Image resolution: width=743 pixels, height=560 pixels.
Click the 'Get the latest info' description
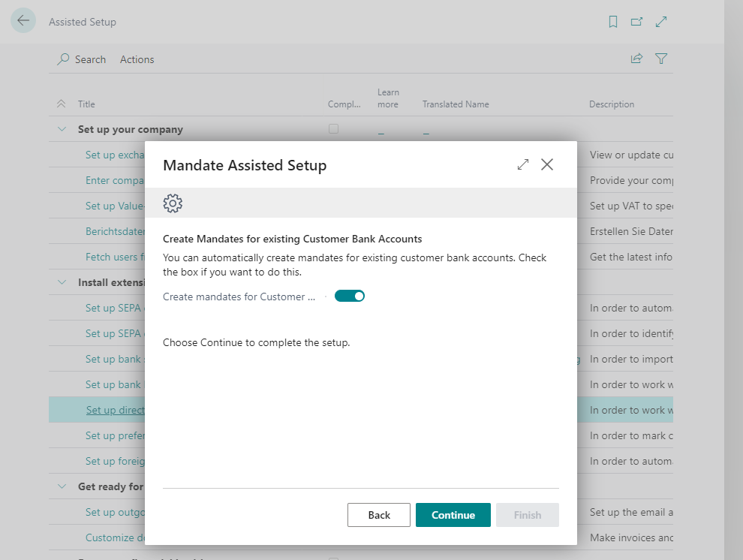(x=630, y=257)
